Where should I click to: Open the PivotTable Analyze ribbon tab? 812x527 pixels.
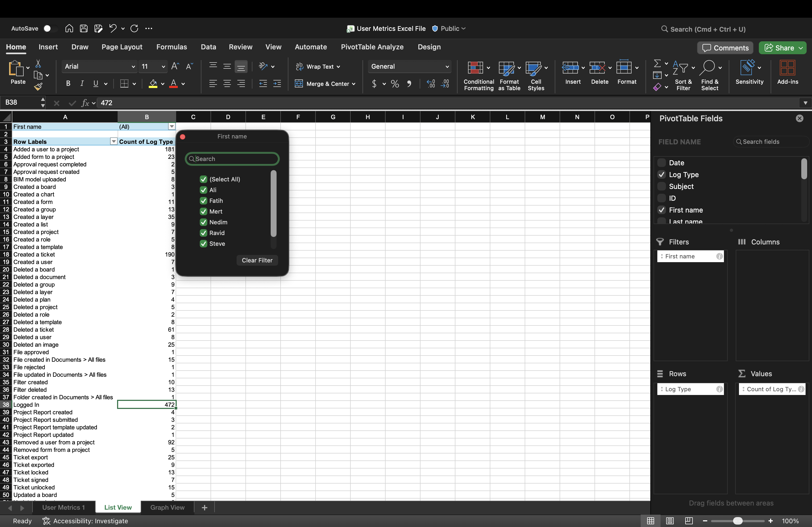point(372,47)
